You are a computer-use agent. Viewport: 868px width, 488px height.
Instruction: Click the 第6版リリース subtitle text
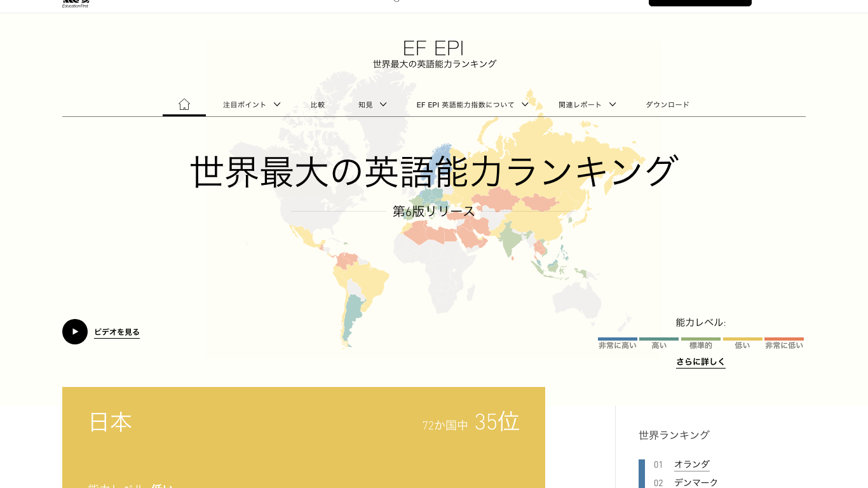click(x=434, y=211)
